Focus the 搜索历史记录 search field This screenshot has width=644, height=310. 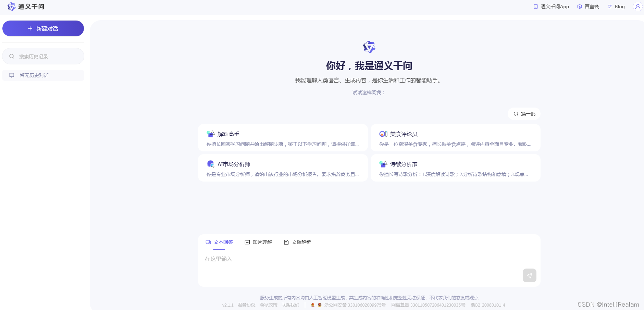[x=43, y=56]
